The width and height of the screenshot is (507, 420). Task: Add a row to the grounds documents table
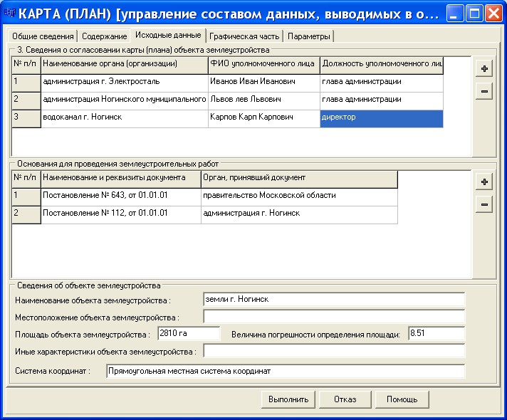tap(484, 182)
